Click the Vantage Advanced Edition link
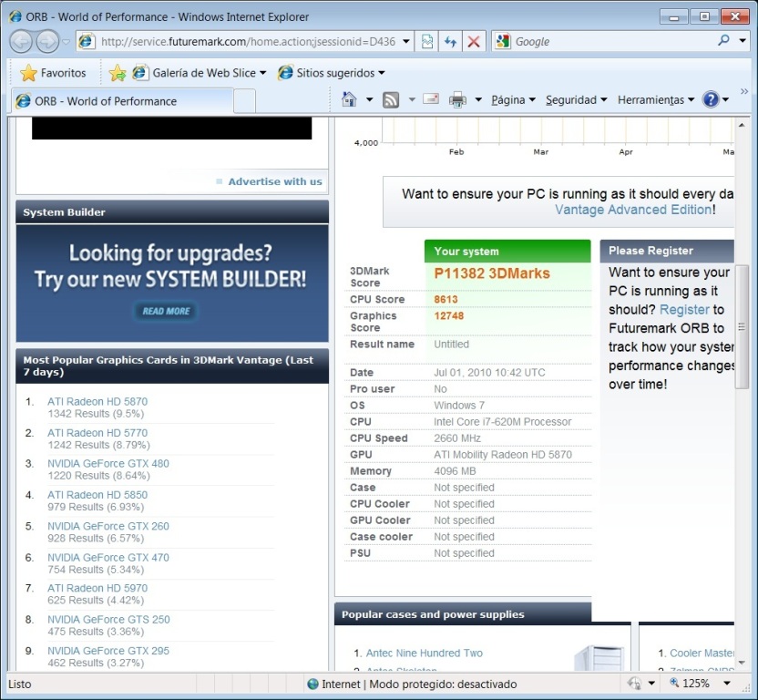This screenshot has width=758, height=700. coord(633,210)
